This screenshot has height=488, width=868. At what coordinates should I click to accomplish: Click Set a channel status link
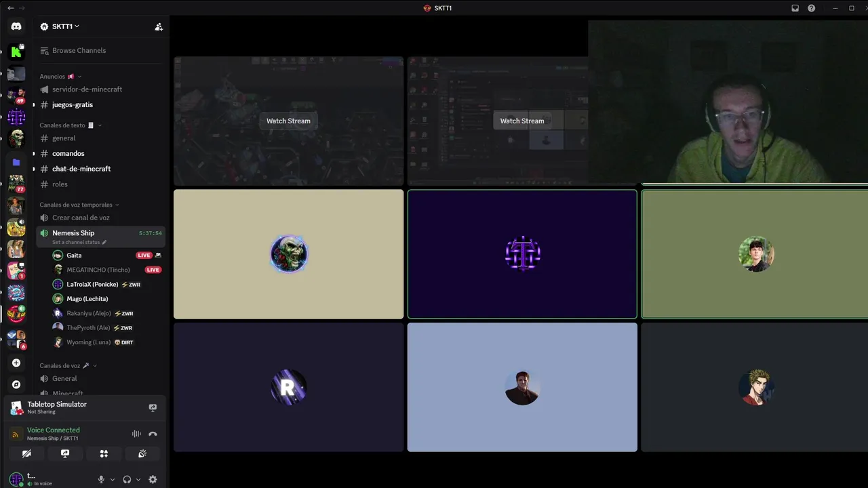tap(79, 243)
